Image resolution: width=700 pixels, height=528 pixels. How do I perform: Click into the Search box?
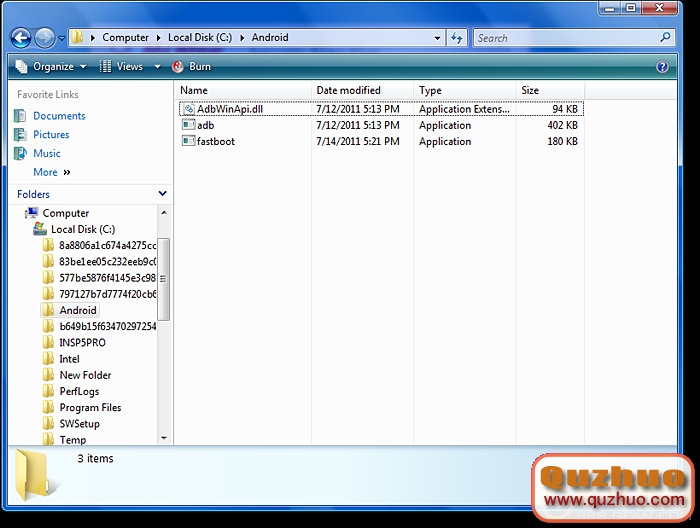pyautogui.click(x=567, y=38)
